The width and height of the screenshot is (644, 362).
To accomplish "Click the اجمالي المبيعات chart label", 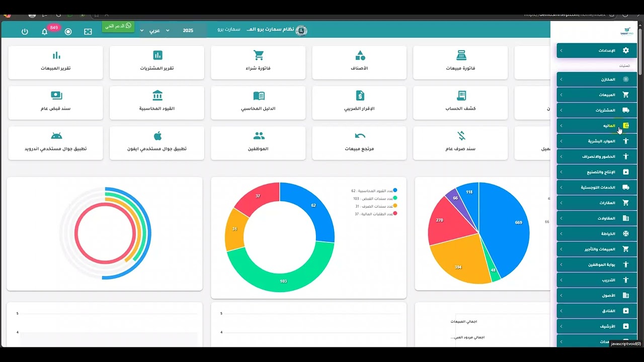I will [463, 321].
